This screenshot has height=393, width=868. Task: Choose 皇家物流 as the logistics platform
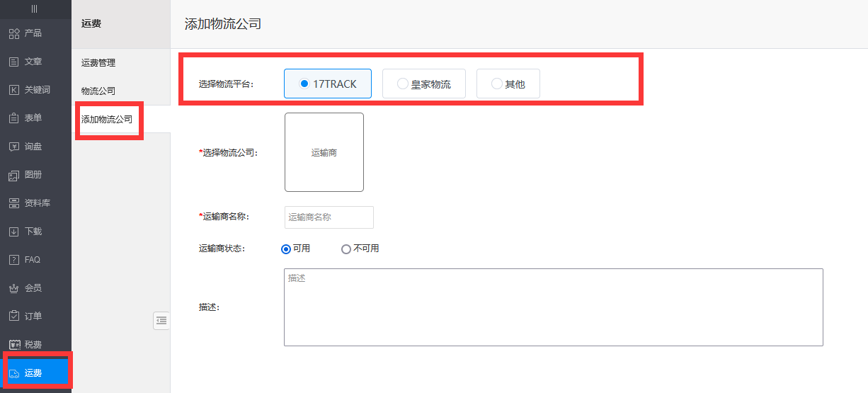point(423,84)
